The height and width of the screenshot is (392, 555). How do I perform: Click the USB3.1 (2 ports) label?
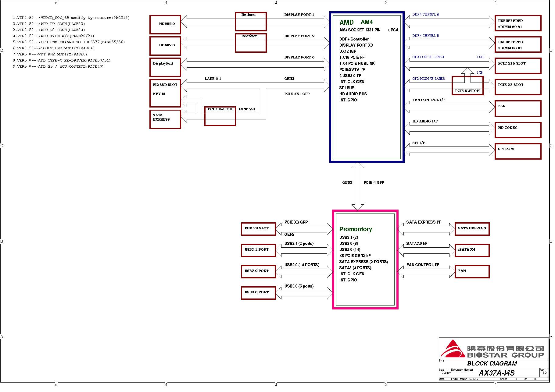[299, 243]
